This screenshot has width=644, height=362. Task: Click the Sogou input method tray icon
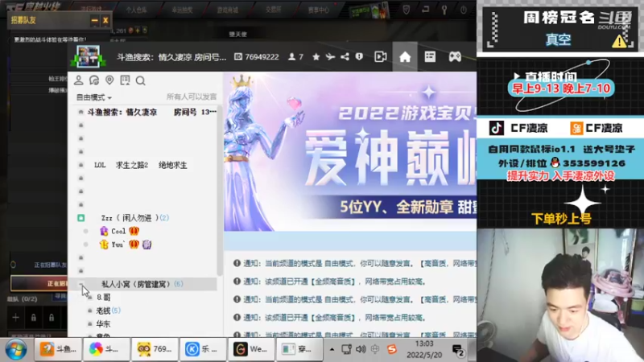click(x=392, y=349)
